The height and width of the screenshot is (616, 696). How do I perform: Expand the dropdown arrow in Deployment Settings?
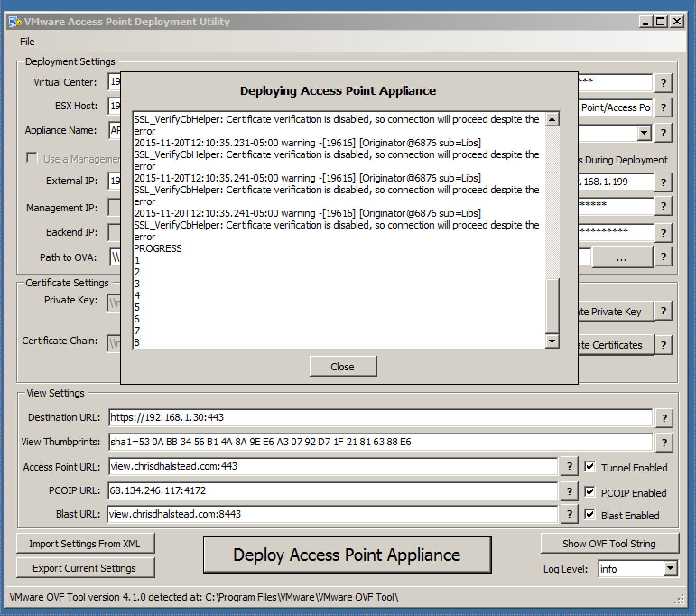click(x=644, y=133)
